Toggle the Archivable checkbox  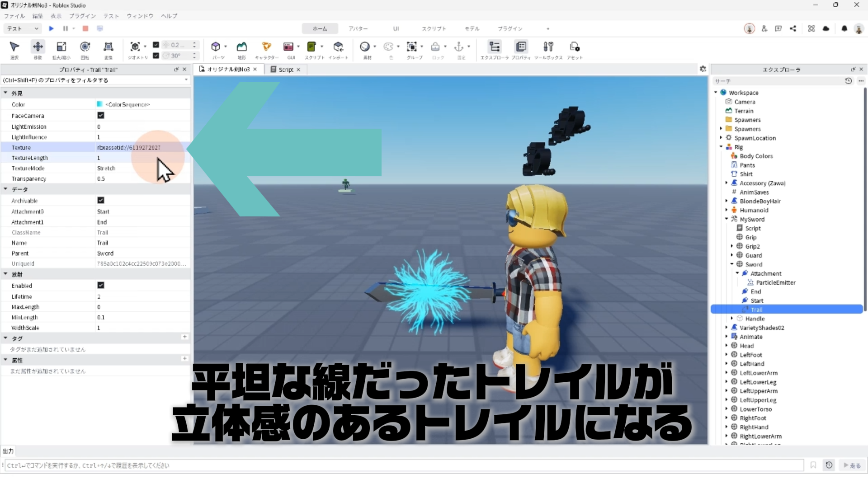[100, 200]
